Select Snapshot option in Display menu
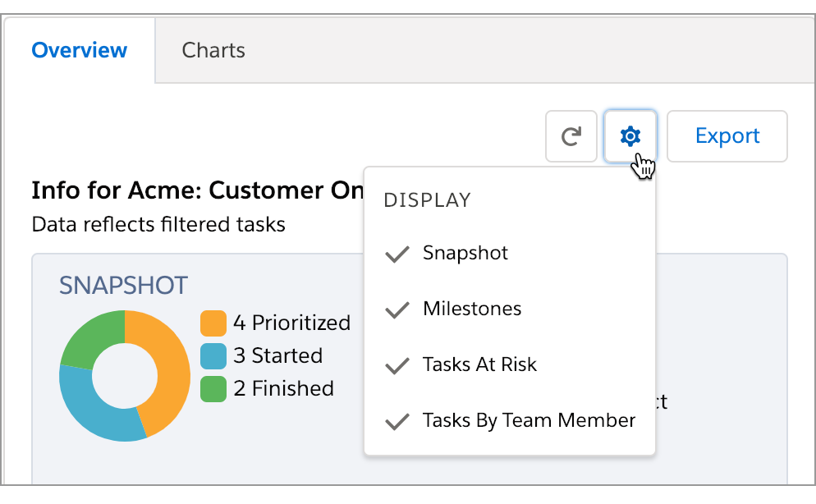 pos(465,253)
